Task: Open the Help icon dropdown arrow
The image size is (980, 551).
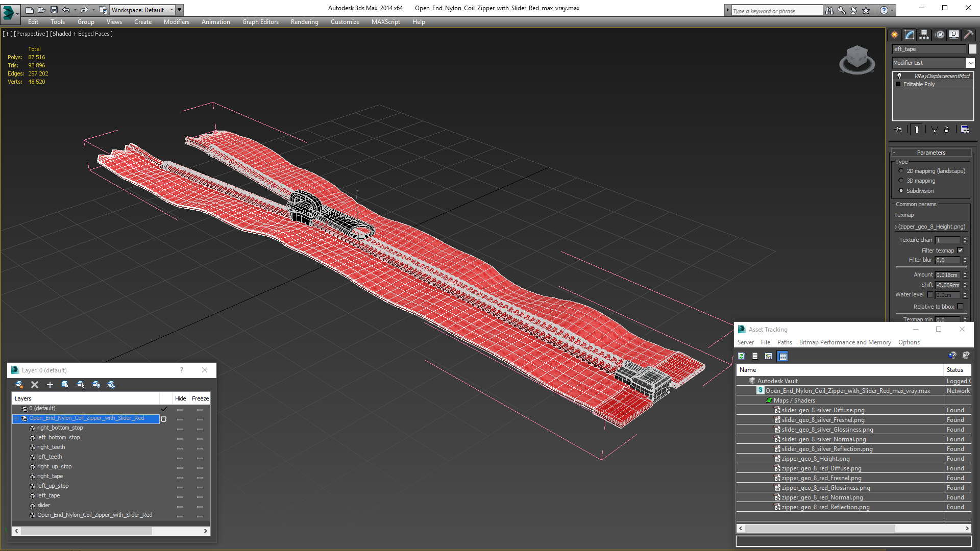Action: 892,10
